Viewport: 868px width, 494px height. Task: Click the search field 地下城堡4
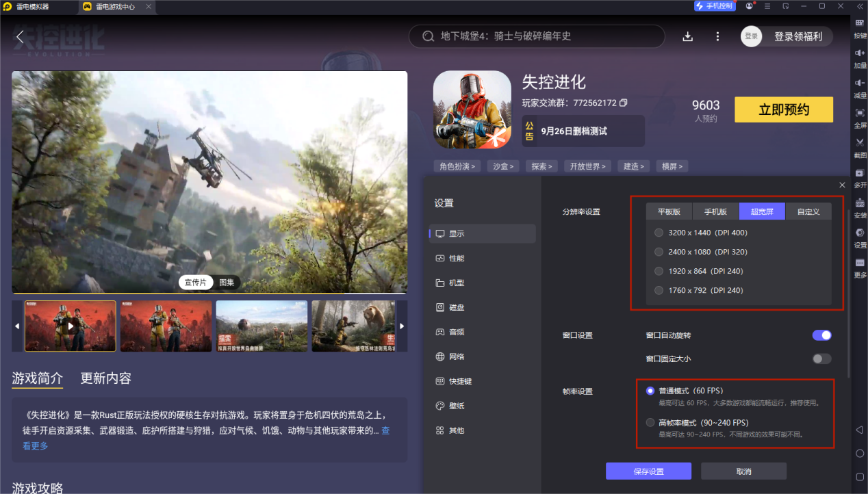pos(537,36)
